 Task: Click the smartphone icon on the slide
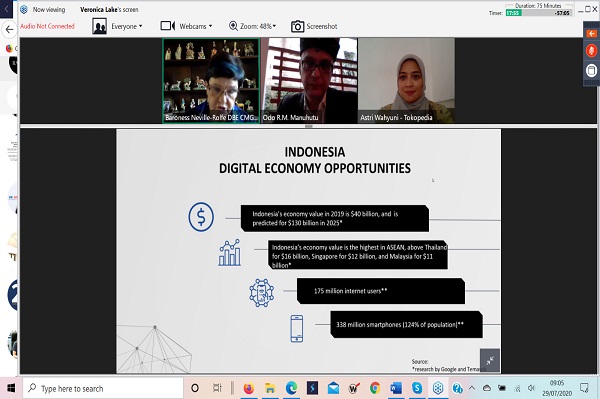coord(297,328)
